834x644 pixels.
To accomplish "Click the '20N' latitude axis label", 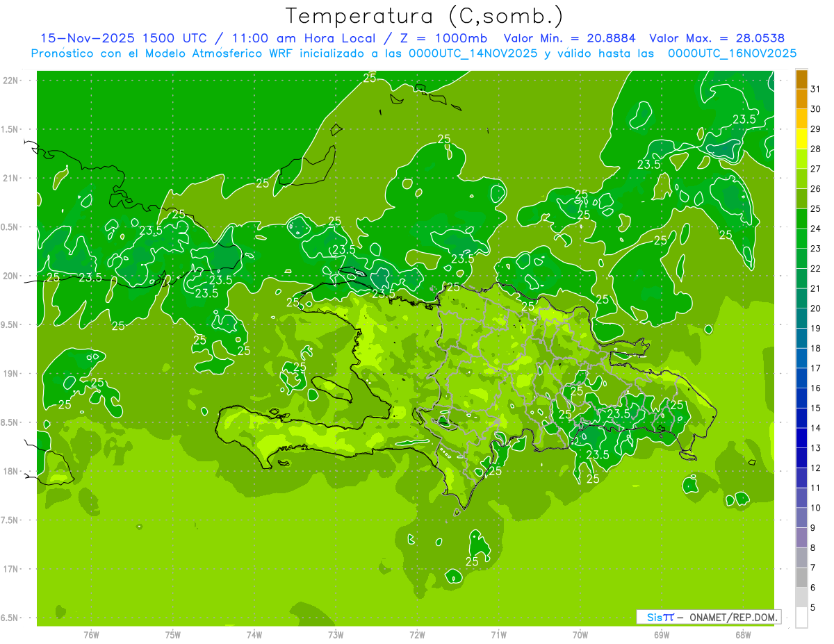I will coord(11,276).
